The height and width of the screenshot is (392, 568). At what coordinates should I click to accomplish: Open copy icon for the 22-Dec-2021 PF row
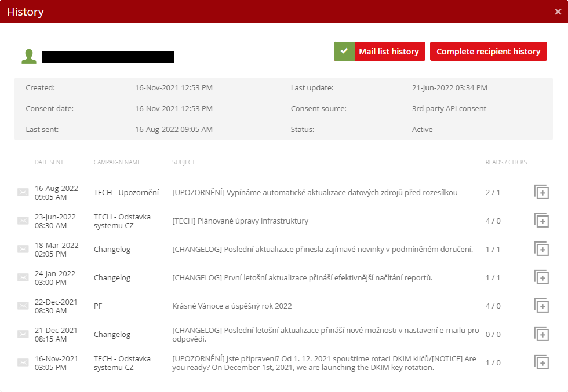[541, 306]
